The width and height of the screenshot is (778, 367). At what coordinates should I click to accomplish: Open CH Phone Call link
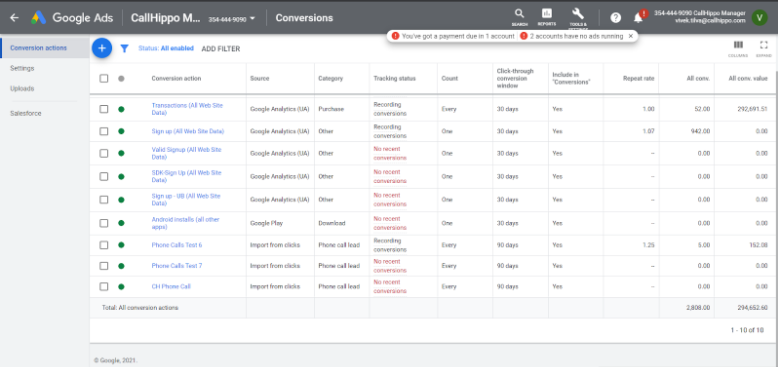171,287
